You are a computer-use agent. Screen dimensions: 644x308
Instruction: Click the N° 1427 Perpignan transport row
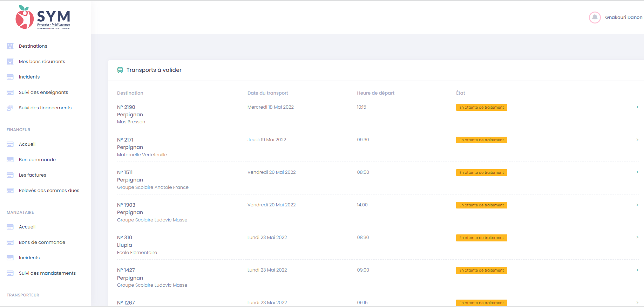click(130, 278)
